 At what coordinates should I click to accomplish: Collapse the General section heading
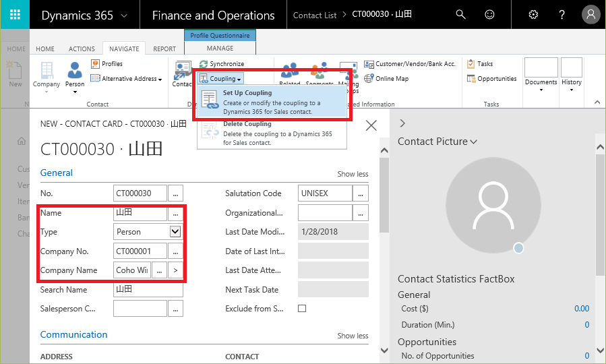(x=57, y=173)
